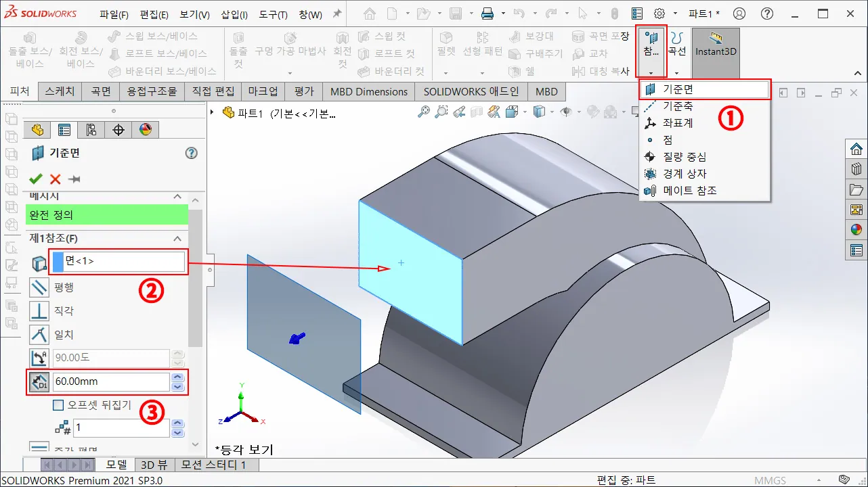The width and height of the screenshot is (868, 487).
Task: Pin the 기준면 PropertyManager with pushpin
Action: coord(74,179)
